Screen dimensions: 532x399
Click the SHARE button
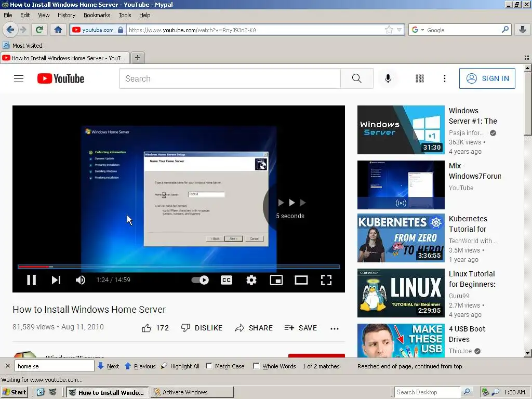(x=254, y=328)
